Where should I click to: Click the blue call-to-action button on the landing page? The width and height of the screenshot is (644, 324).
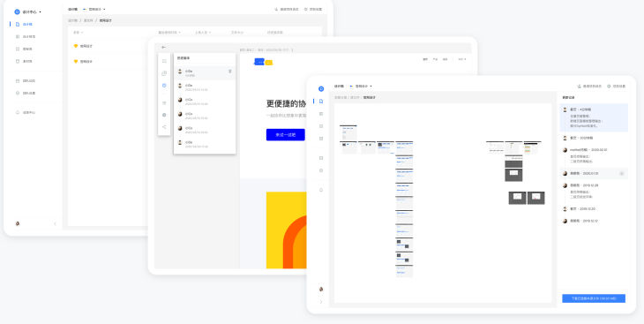pyautogui.click(x=286, y=134)
